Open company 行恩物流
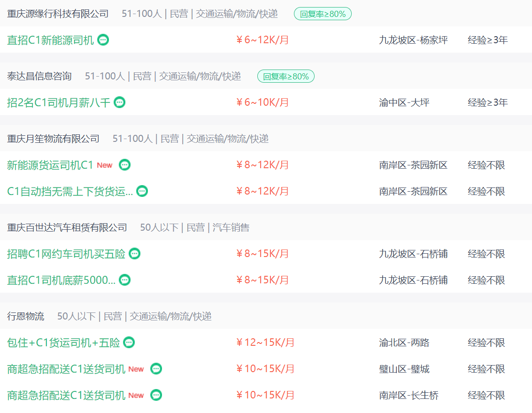This screenshot has width=532, height=413. coord(25,316)
